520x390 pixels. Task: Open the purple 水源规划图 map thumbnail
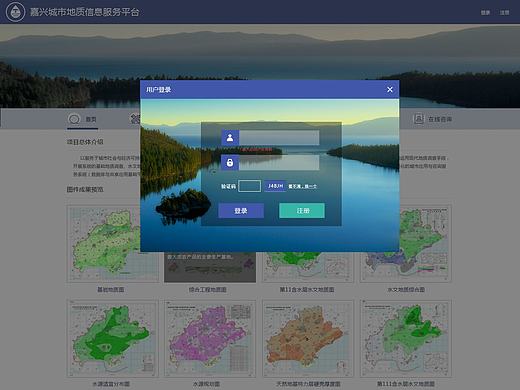tap(210, 338)
